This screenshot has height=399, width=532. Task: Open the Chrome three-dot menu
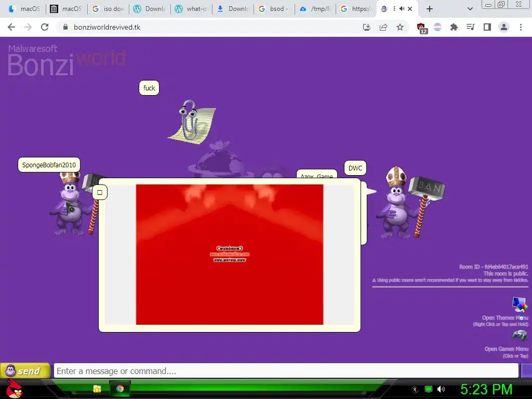521,27
